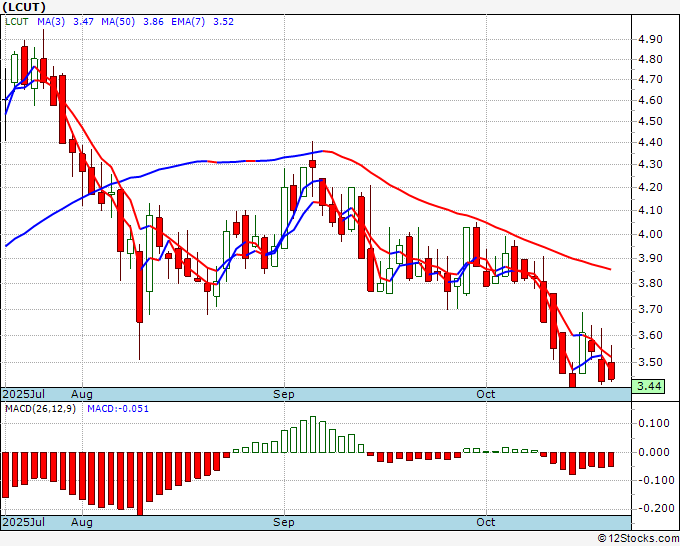Screen dimensions: 680x546
Task: Click the MACD(26,12,9) indicator label
Action: (x=40, y=409)
